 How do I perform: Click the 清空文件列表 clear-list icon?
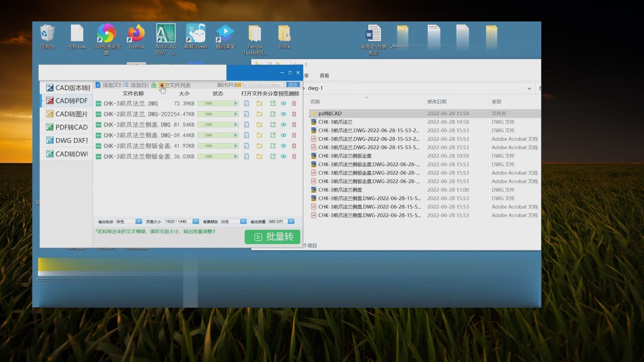click(x=154, y=85)
